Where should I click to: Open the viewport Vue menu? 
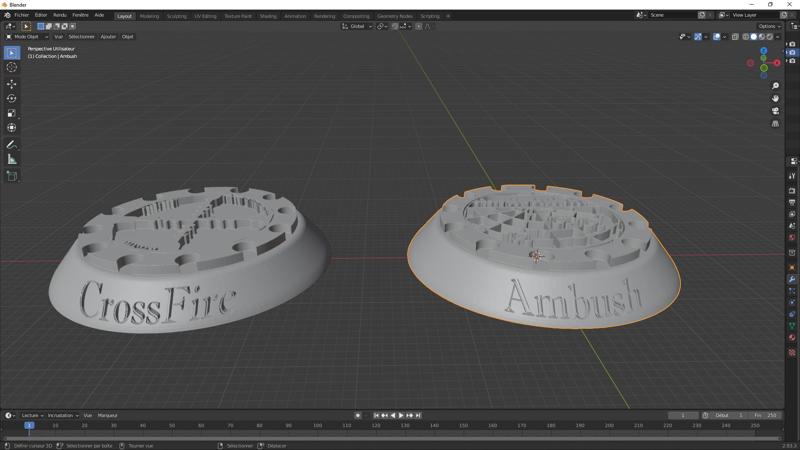click(x=59, y=37)
